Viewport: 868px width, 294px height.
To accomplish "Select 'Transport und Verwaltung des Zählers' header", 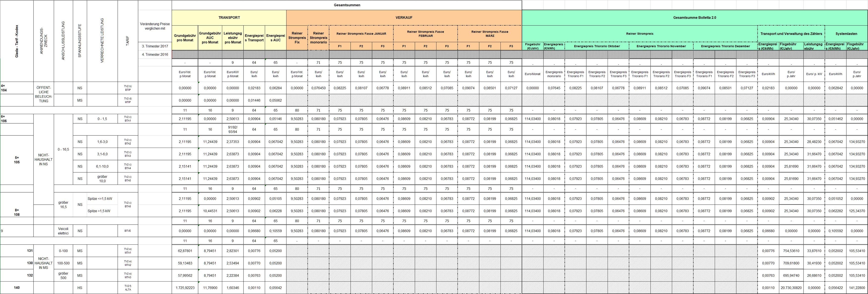I will coord(791,34).
